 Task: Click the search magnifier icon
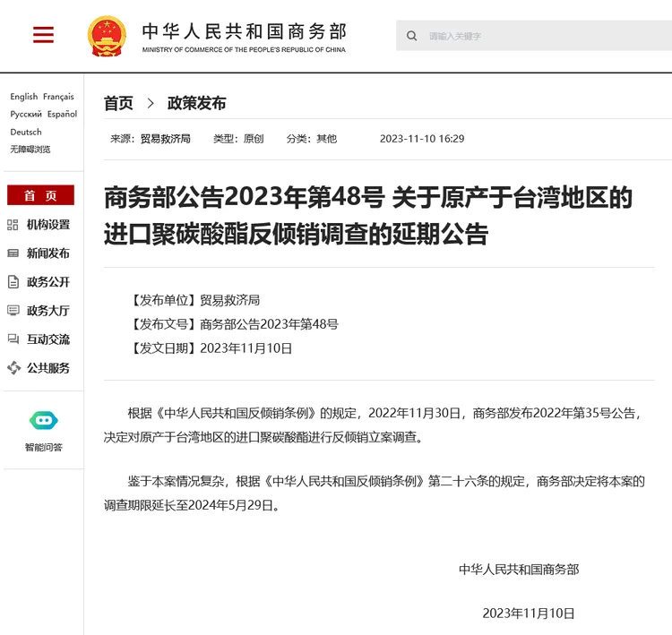(411, 36)
